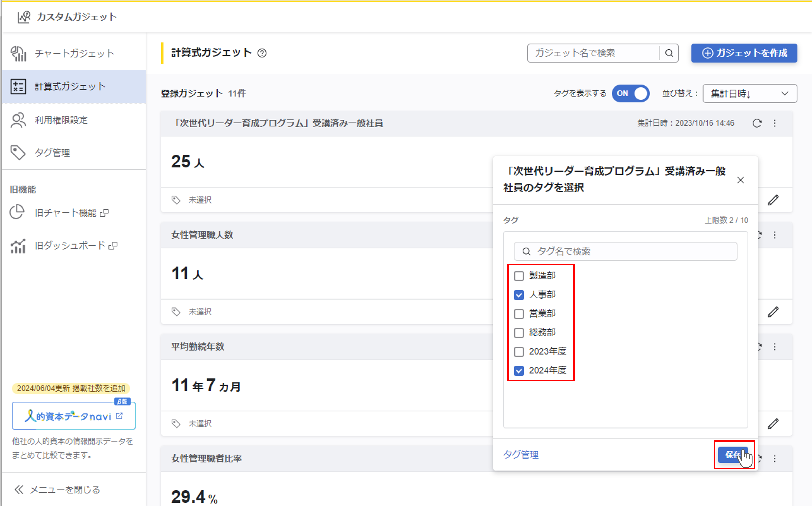The height and width of the screenshot is (506, 812).
Task: Click the gadget search magnifier icon
Action: 669,53
